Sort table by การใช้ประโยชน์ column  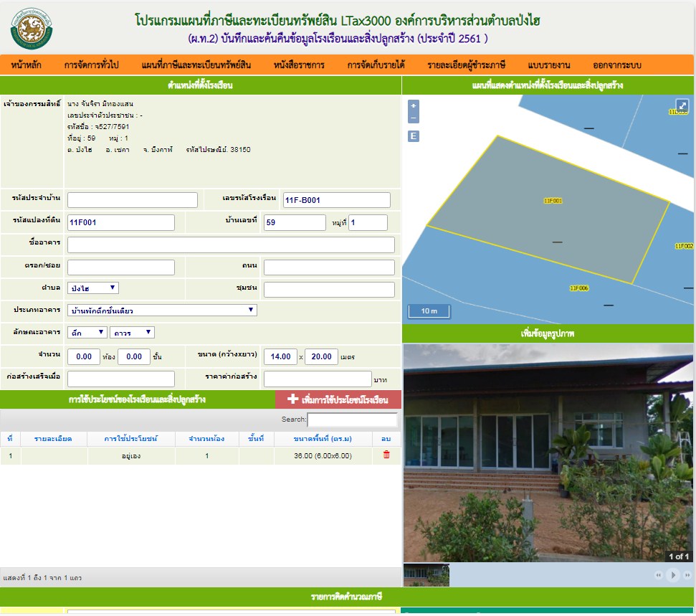coord(131,439)
